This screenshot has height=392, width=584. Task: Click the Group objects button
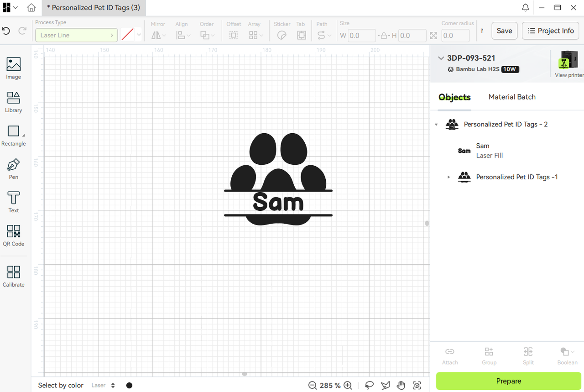[x=489, y=355]
